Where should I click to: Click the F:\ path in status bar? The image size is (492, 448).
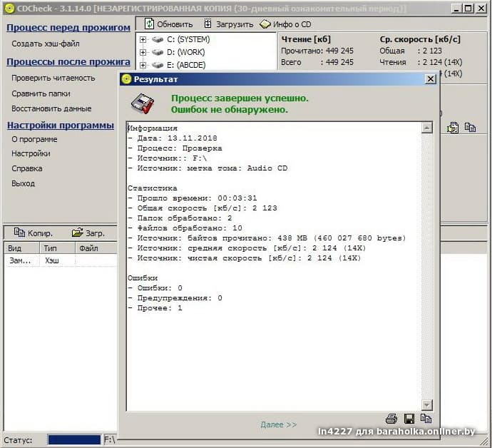point(110,439)
